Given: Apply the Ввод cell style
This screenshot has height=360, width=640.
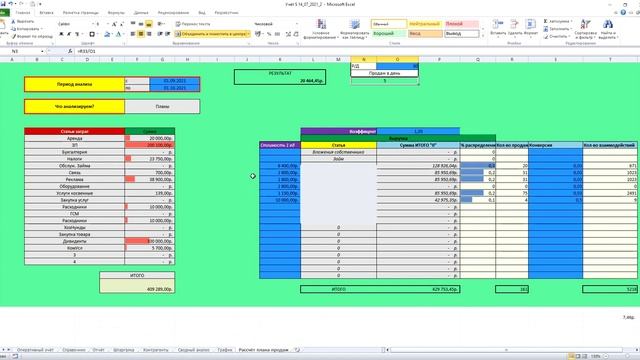Looking at the screenshot, I should point(424,33).
